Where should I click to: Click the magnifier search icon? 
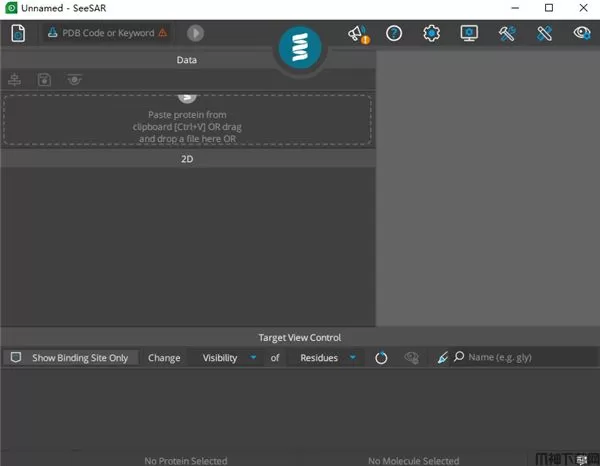459,357
